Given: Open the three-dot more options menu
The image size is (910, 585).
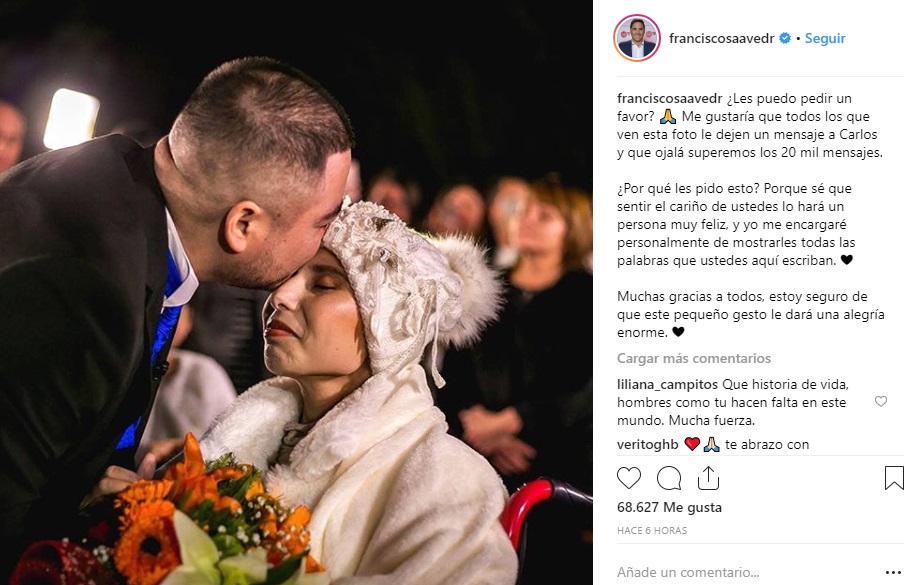Looking at the screenshot, I should (x=894, y=572).
